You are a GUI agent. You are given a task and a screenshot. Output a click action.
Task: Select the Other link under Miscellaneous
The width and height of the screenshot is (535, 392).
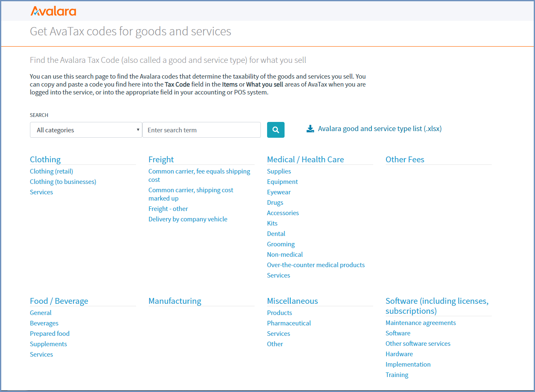pyautogui.click(x=275, y=344)
